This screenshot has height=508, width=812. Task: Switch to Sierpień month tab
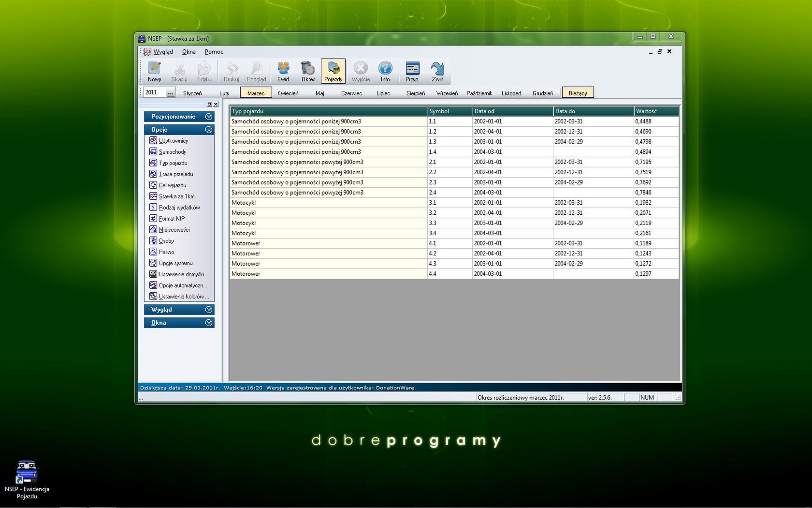click(x=416, y=93)
